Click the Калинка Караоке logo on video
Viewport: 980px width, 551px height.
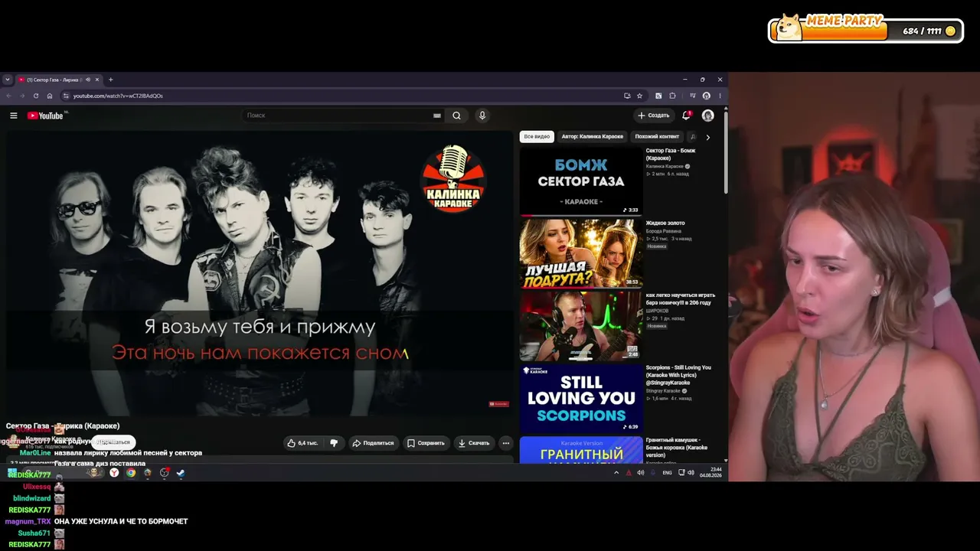[453, 178]
